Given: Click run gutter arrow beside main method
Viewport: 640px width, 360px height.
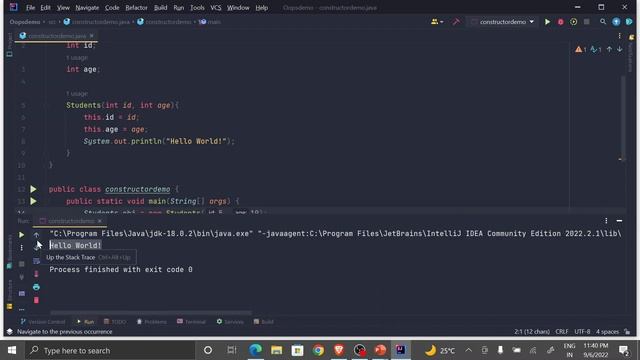Looking at the screenshot, I should pos(33,201).
